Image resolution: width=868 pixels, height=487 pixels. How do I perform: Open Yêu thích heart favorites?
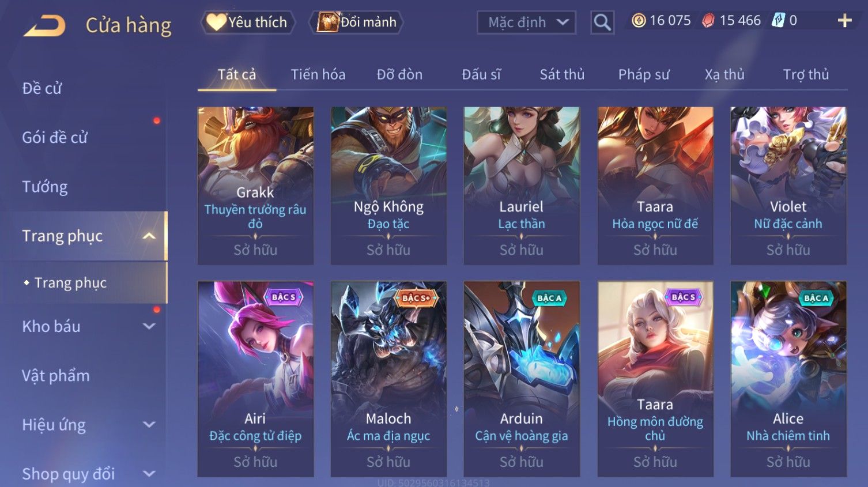pos(248,22)
